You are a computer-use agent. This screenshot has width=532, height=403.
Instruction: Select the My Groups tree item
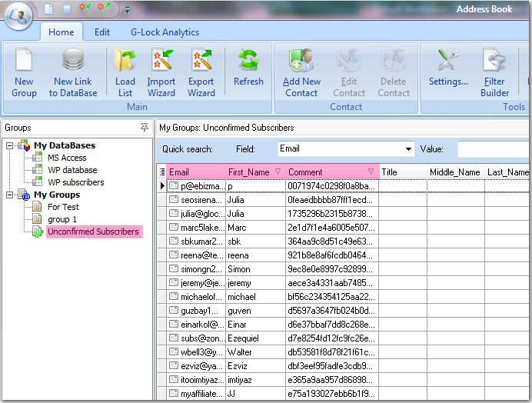pyautogui.click(x=57, y=195)
